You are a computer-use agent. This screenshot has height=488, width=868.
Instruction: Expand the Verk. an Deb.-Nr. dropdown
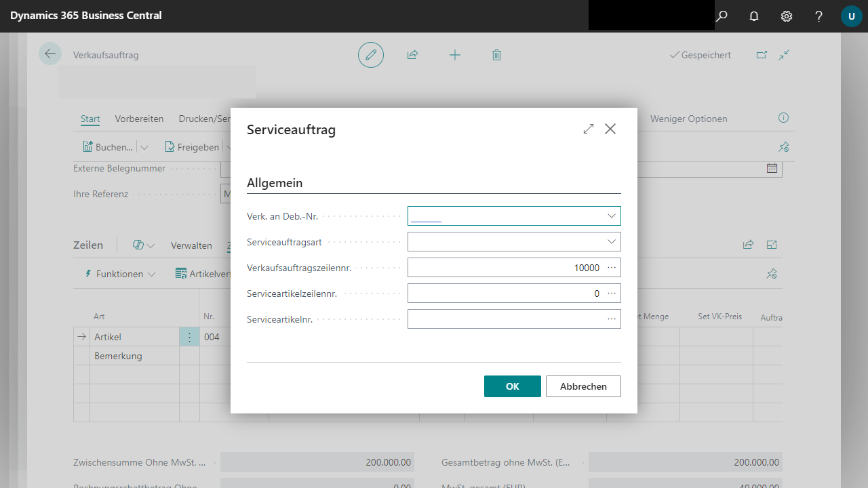[x=612, y=216]
